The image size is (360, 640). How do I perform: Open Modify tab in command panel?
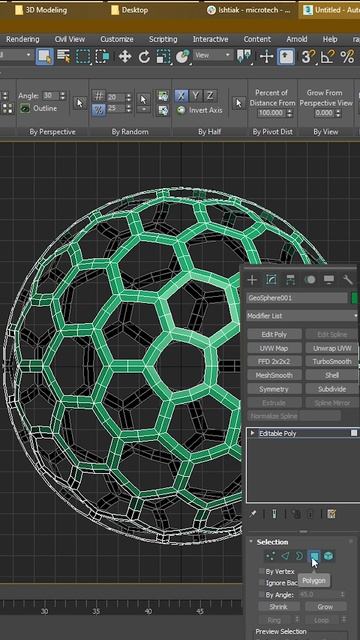[x=271, y=280]
